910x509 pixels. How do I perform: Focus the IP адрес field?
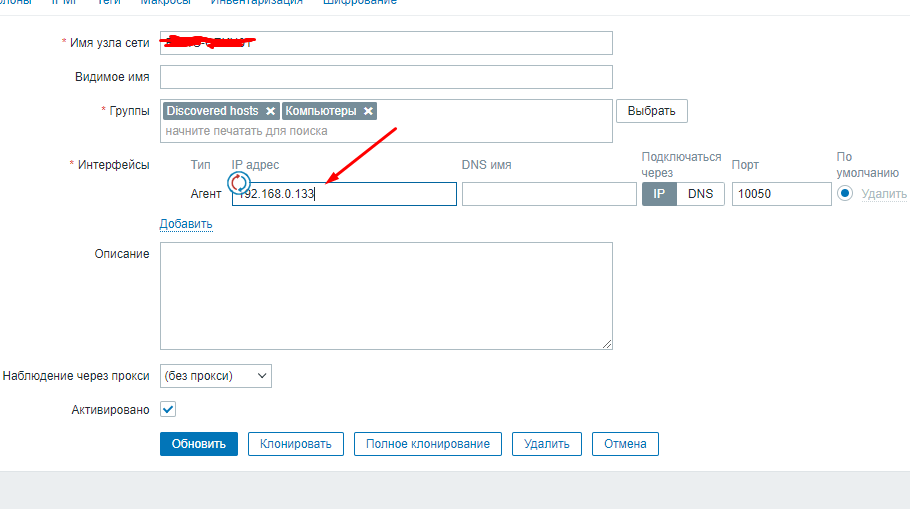(x=344, y=194)
